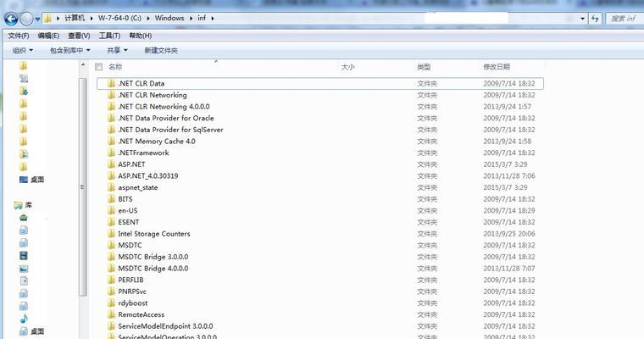Click date 2013/9/25 20:06 cell
The image size is (644, 339).
coord(509,233)
